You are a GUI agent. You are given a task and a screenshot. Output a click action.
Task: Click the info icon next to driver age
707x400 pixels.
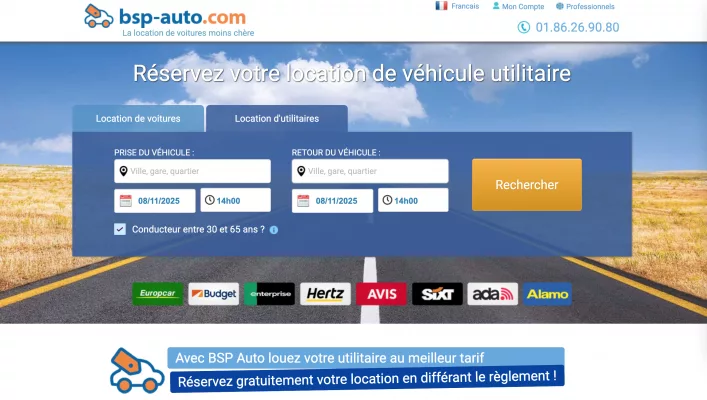point(274,230)
